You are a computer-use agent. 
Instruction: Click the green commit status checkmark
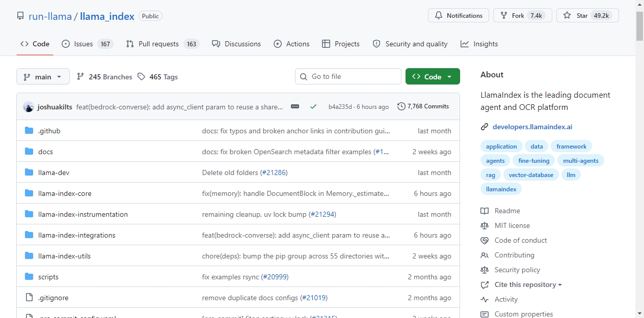pos(313,107)
